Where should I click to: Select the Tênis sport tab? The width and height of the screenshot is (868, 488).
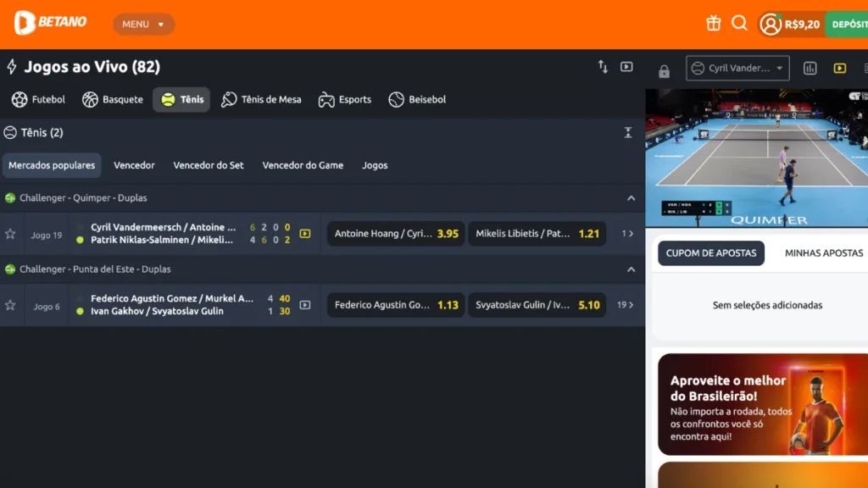181,100
